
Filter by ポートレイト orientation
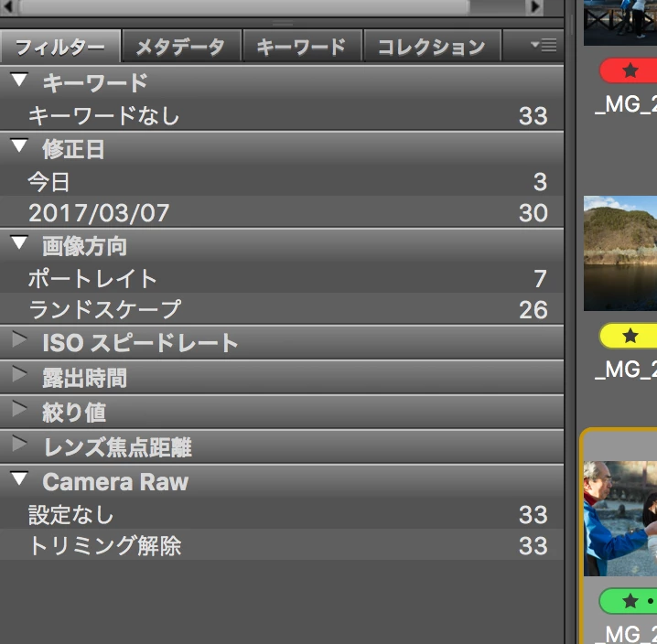coord(282,279)
